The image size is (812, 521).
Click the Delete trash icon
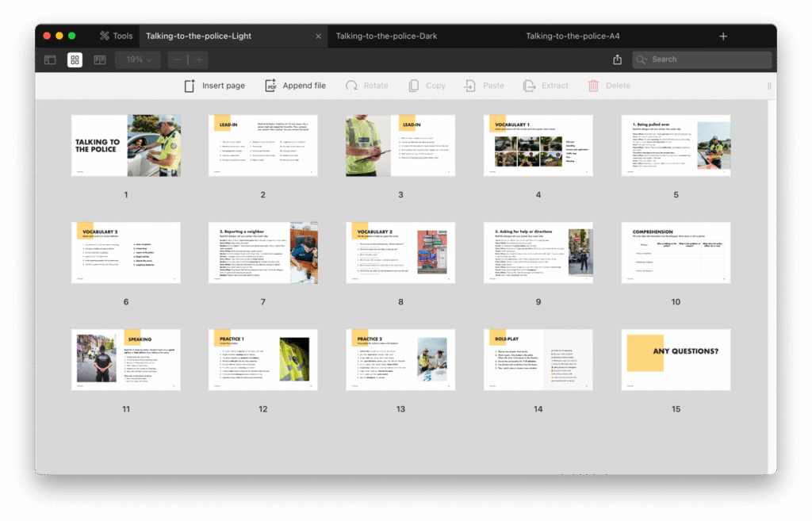(593, 86)
